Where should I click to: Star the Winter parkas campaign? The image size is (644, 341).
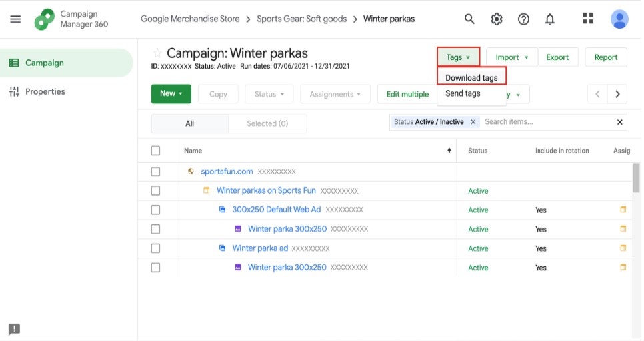[157, 53]
